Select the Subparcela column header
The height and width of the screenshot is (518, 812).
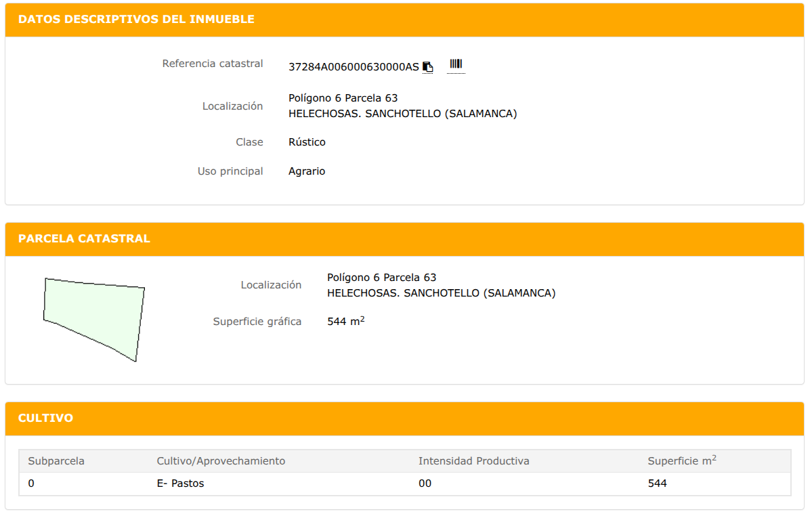point(56,461)
